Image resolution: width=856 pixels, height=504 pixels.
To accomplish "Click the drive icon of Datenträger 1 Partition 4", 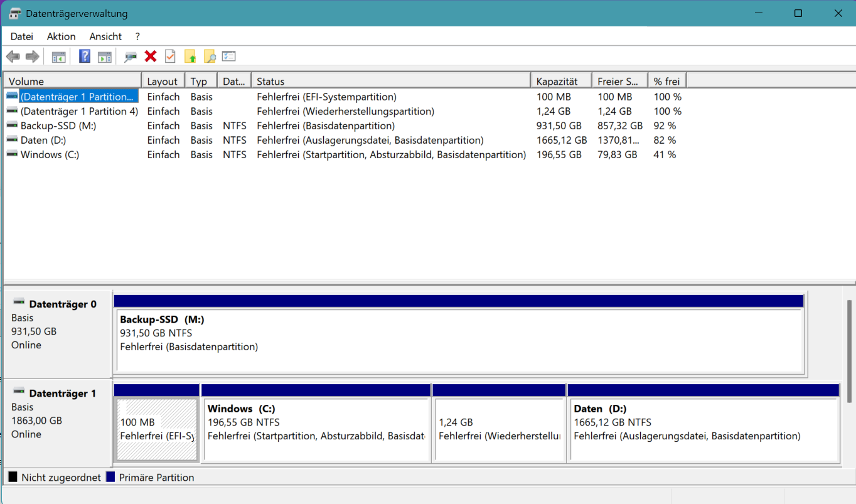I will point(13,110).
